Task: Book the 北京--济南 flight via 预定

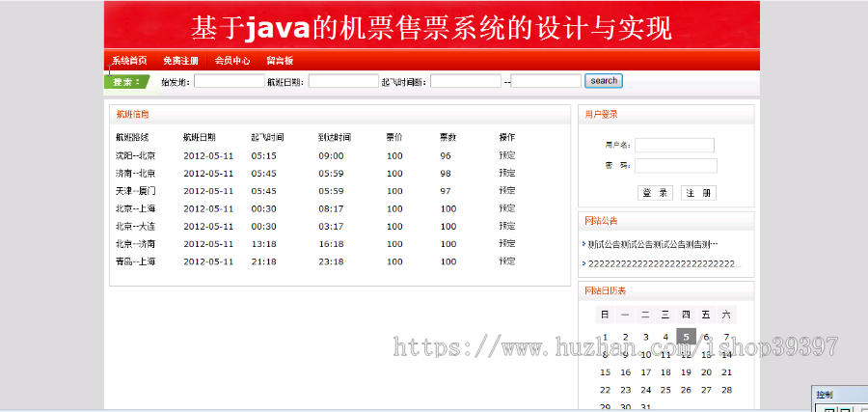Action: point(507,244)
